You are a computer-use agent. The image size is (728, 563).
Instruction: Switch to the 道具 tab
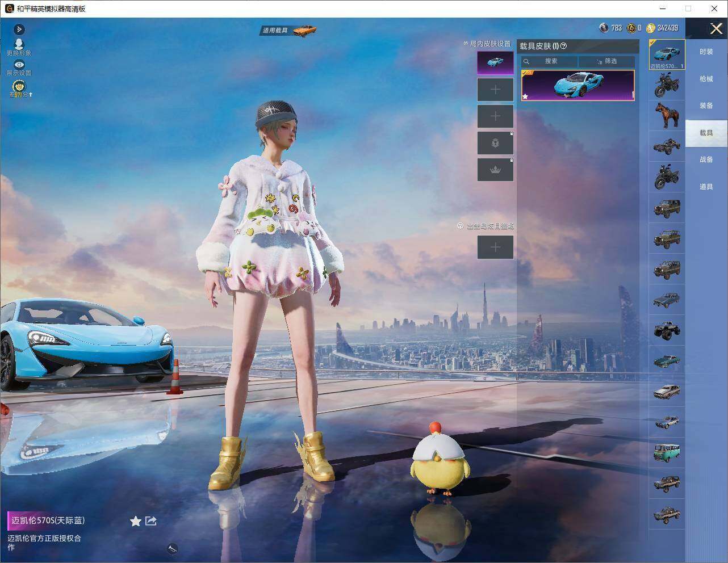click(x=706, y=187)
